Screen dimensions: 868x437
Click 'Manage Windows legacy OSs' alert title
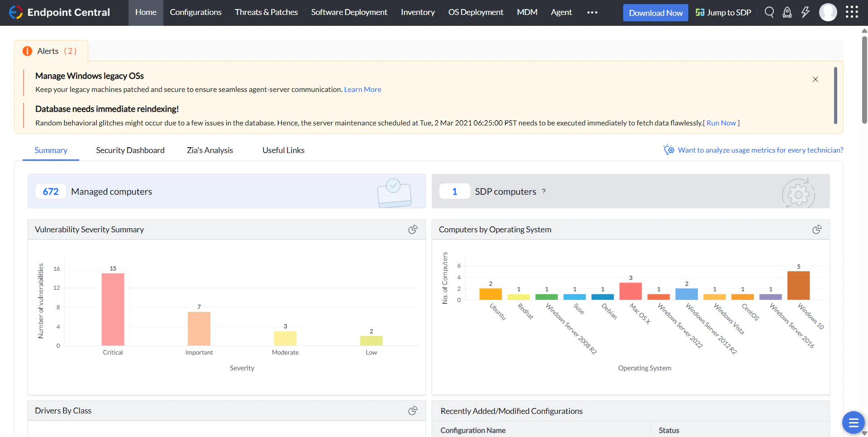pos(90,76)
